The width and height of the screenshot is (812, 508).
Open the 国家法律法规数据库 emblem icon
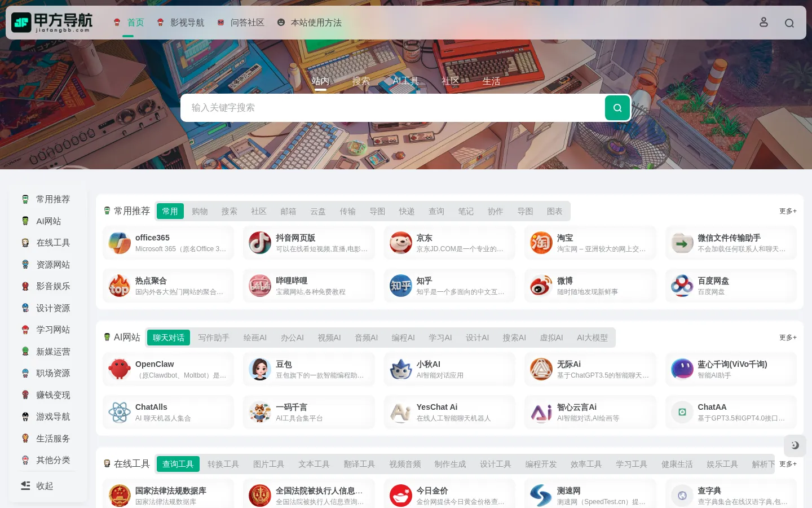[120, 496]
